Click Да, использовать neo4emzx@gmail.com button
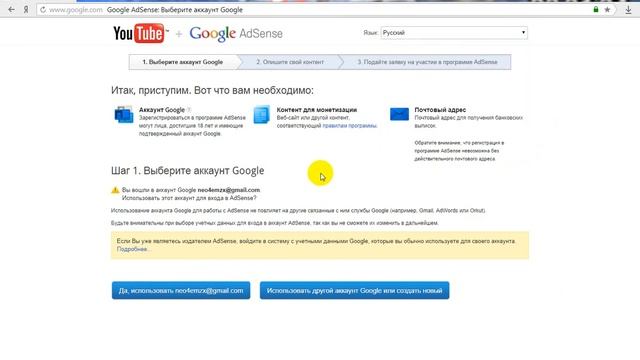This screenshot has height=360, width=640. (181, 291)
